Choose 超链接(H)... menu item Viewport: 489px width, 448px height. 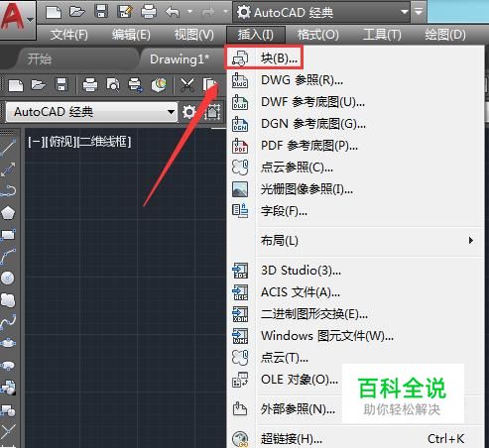pyautogui.click(x=355, y=439)
